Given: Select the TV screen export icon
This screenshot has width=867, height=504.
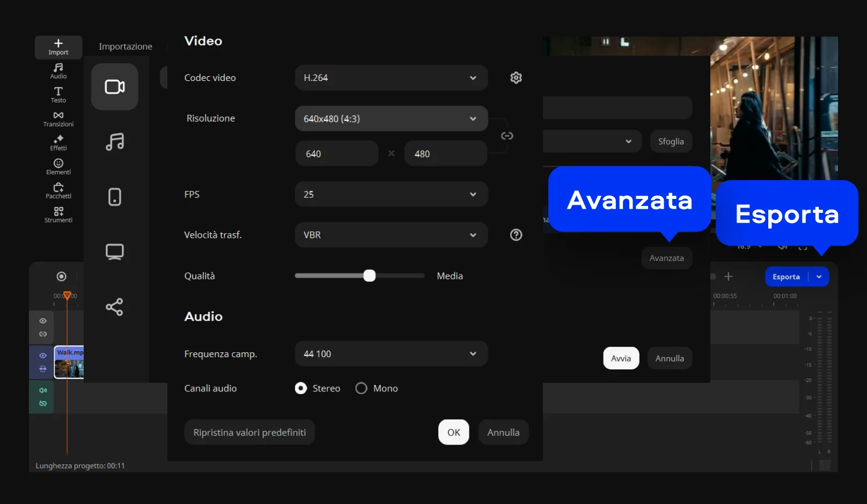Looking at the screenshot, I should [114, 252].
